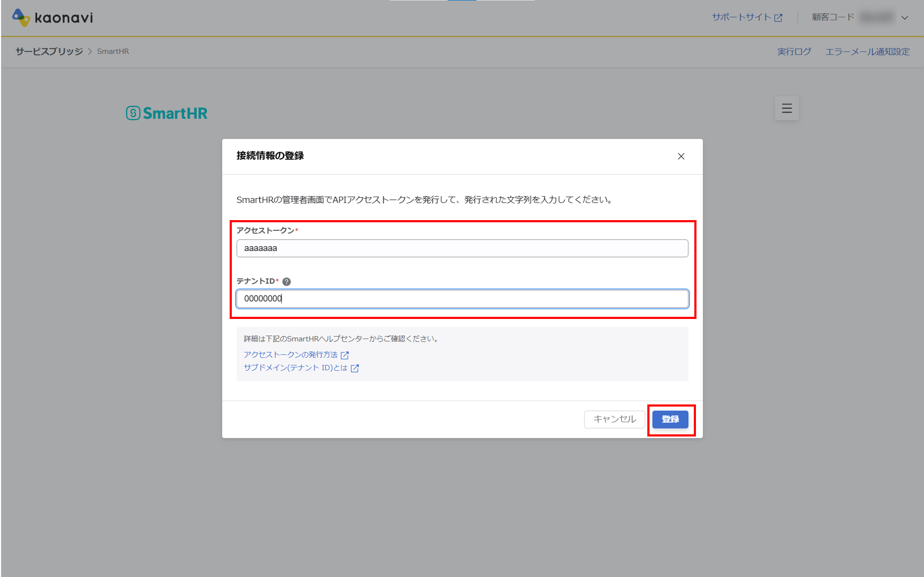
Task: Click the 登録 button
Action: tap(670, 419)
